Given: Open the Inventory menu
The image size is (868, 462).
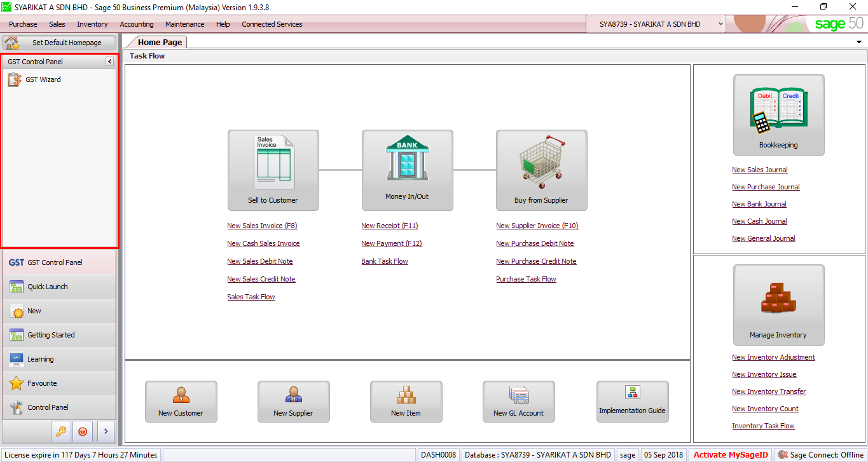Looking at the screenshot, I should pos(92,24).
